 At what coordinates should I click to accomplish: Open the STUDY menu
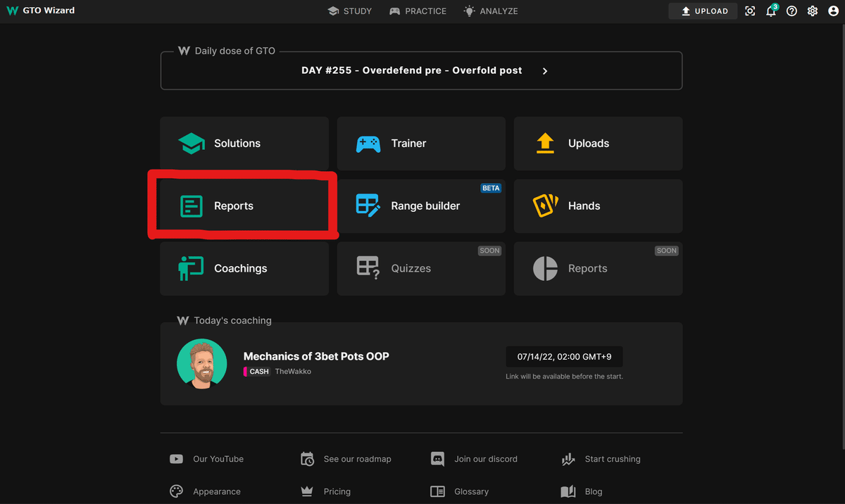(x=349, y=11)
